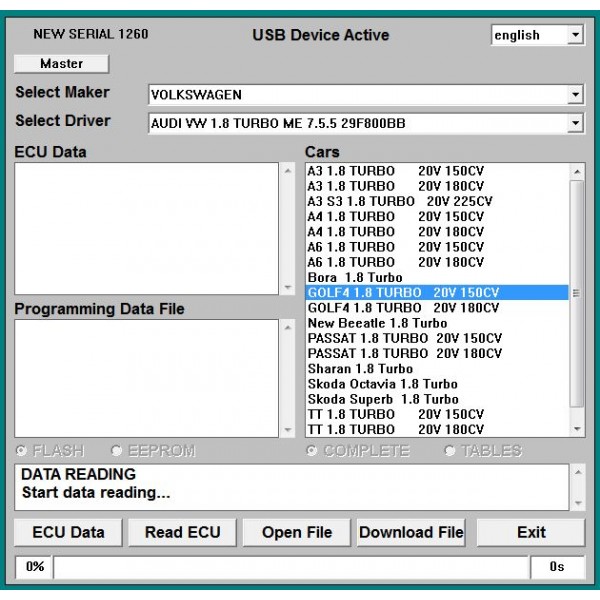Select New Beeatle 1.8 Turbo entry
600x600 pixels.
[437, 323]
